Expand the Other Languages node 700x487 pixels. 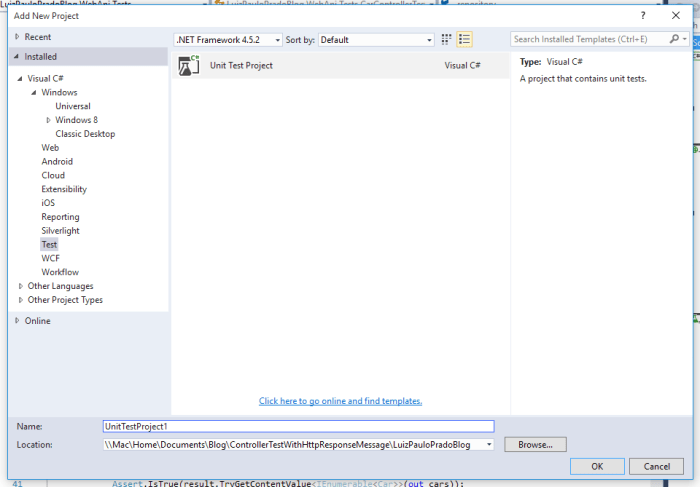pyautogui.click(x=20, y=286)
